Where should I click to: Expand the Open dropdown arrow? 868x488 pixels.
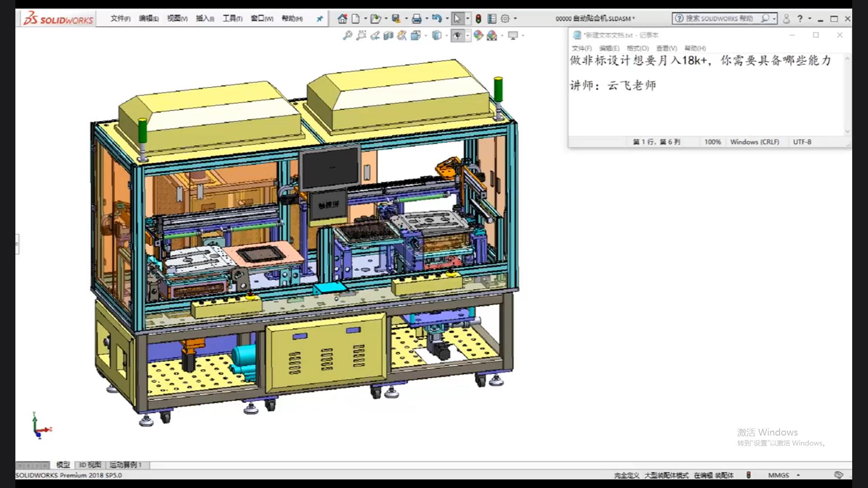pos(386,19)
